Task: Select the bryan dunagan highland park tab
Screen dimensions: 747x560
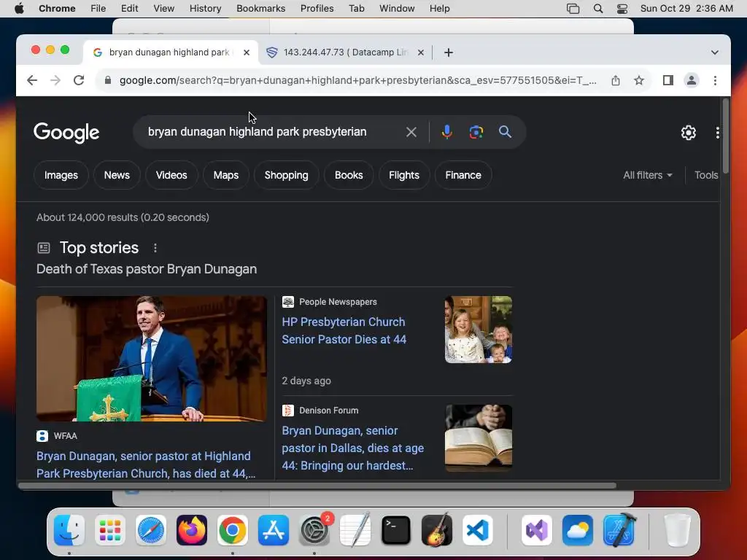Action: (x=169, y=52)
